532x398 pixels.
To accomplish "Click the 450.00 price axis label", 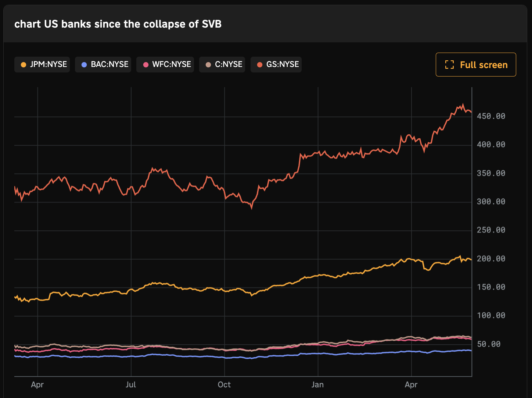I will pyautogui.click(x=491, y=116).
